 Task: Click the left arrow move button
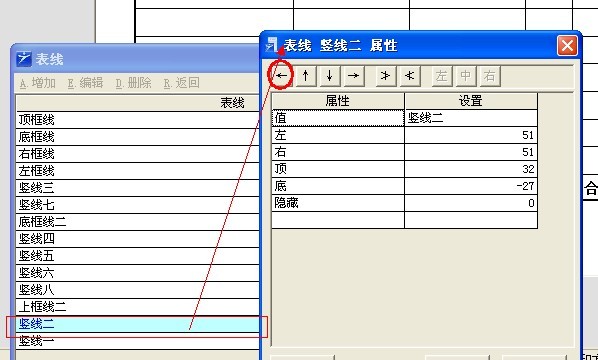click(282, 76)
